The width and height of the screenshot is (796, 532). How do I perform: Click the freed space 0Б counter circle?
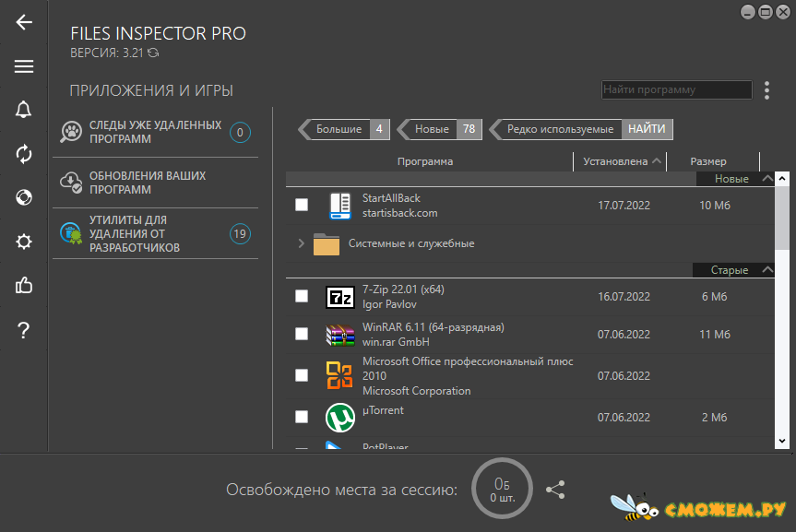(502, 489)
